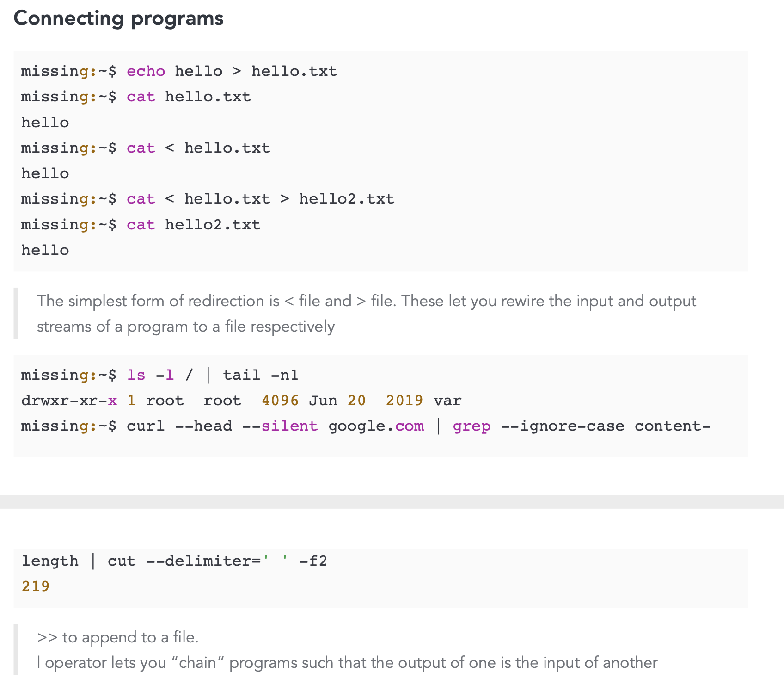Click the "ls -l /" command
This screenshot has width=784, height=691.
(x=160, y=375)
